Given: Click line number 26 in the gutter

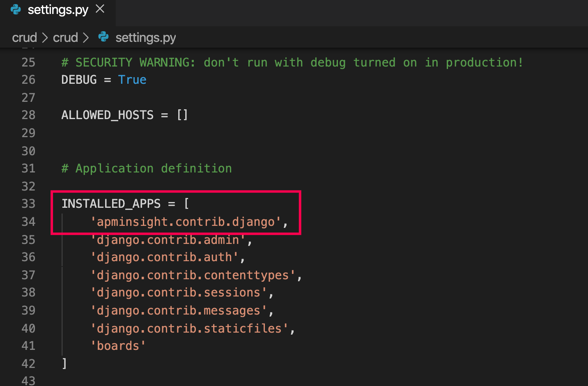Looking at the screenshot, I should pos(28,80).
